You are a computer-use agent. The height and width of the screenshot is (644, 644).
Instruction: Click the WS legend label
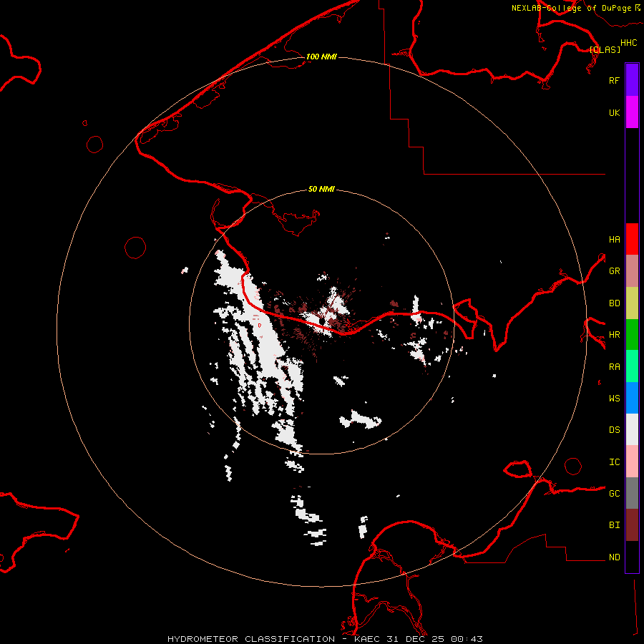point(614,398)
